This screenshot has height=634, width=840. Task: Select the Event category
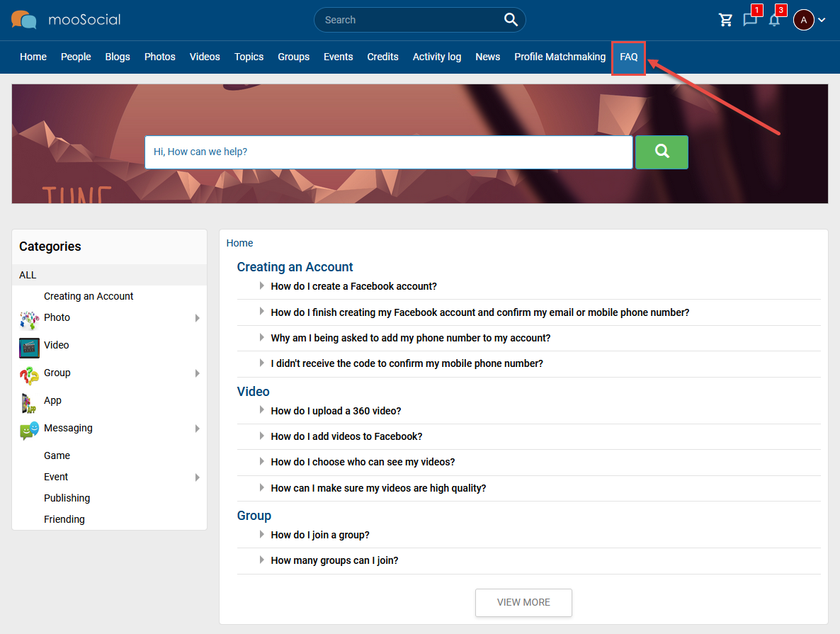coord(56,477)
